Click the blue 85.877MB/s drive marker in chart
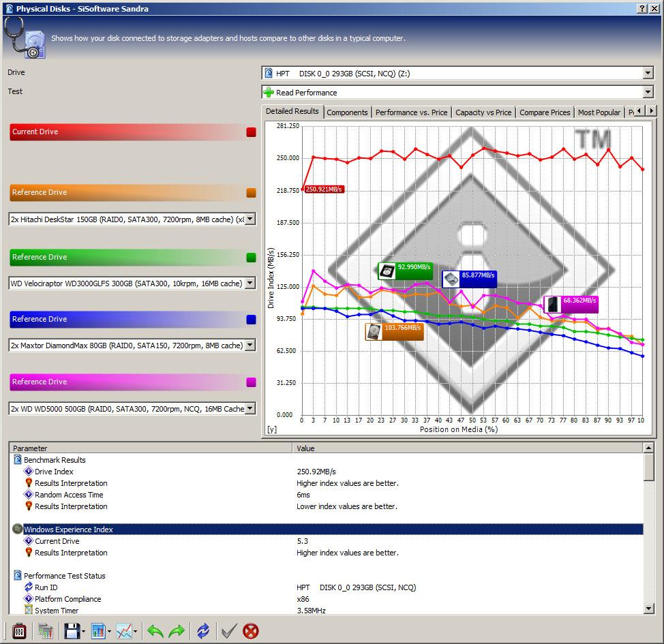Viewport: 664px width, 644px height. click(x=470, y=279)
